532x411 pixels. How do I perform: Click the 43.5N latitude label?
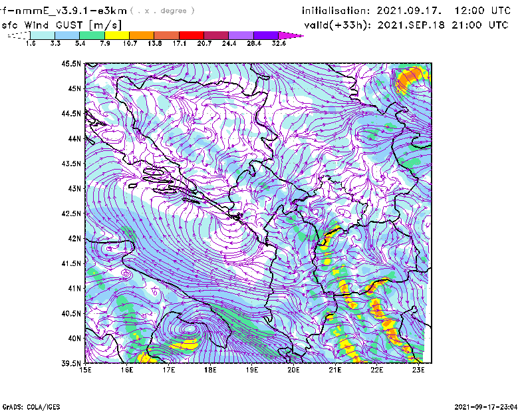pyautogui.click(x=71, y=164)
